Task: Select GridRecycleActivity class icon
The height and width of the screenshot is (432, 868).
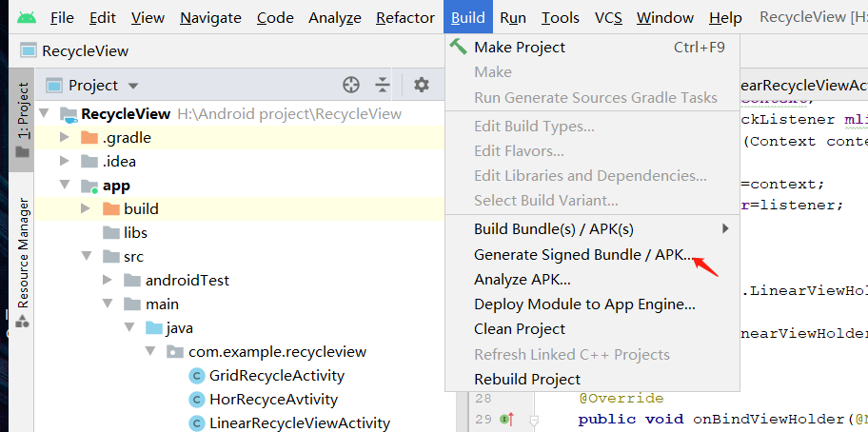Action: coord(197,376)
